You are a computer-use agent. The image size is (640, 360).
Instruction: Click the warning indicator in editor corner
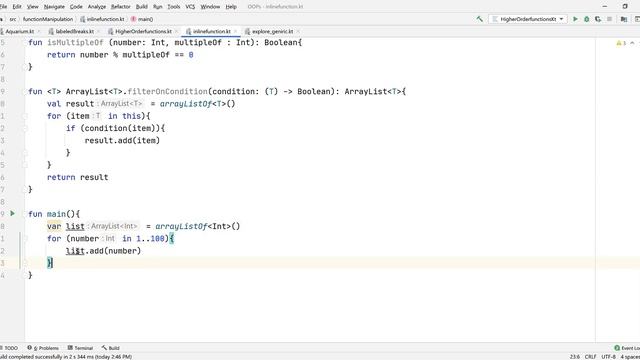pyautogui.click(x=620, y=43)
